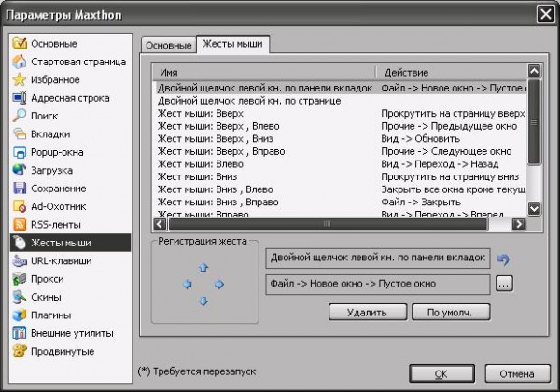Click the Прокси server icon
Image resolution: width=560 pixels, height=392 pixels.
(x=20, y=279)
